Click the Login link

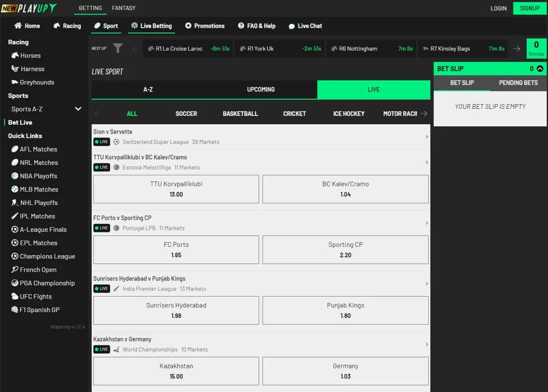pos(498,9)
